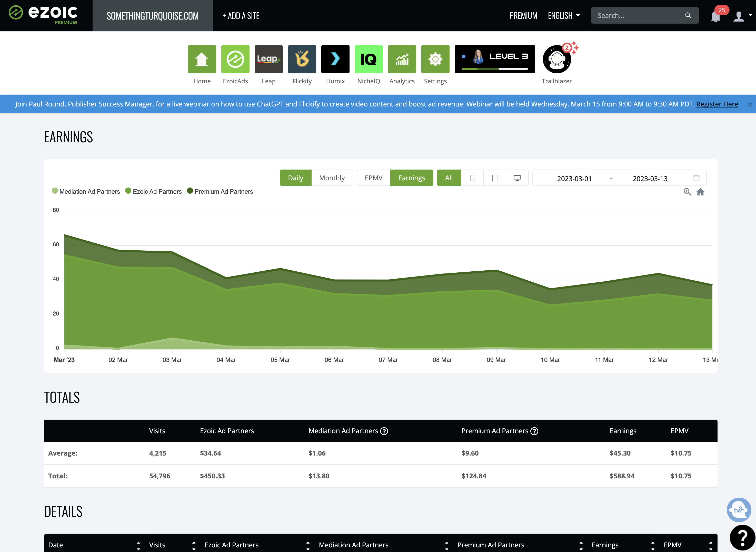
Task: Open the LEVEL 3 progress badge
Action: click(x=495, y=59)
